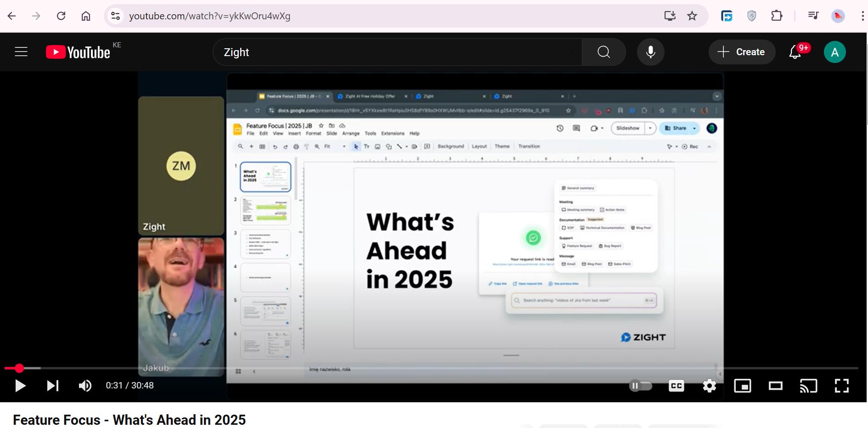Open the miniplayer

(x=742, y=386)
